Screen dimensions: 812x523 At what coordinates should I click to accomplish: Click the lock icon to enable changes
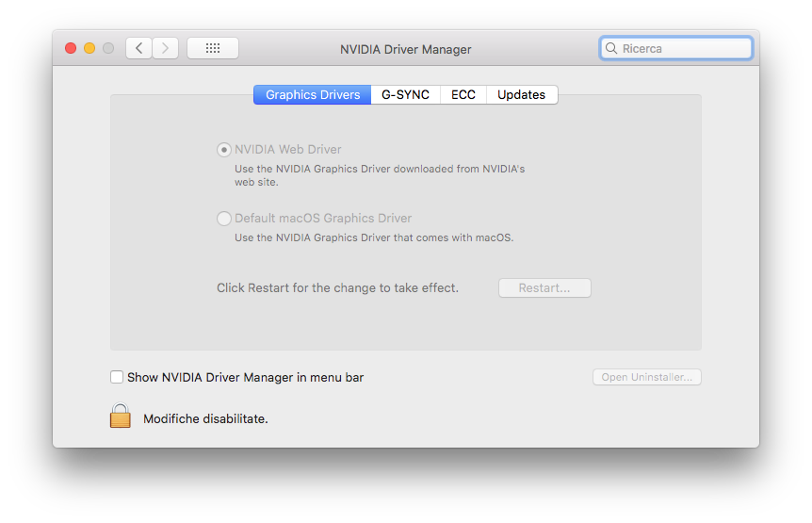pyautogui.click(x=121, y=416)
